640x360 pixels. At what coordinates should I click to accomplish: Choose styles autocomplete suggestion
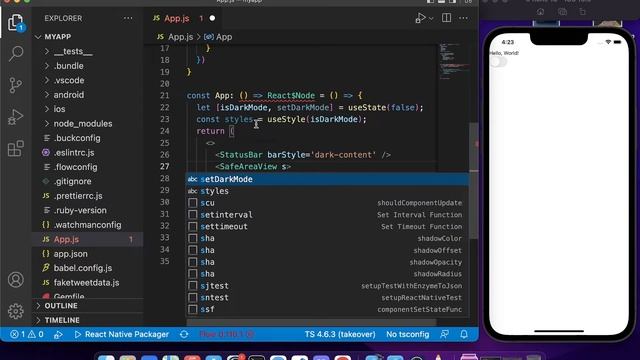(x=327, y=191)
